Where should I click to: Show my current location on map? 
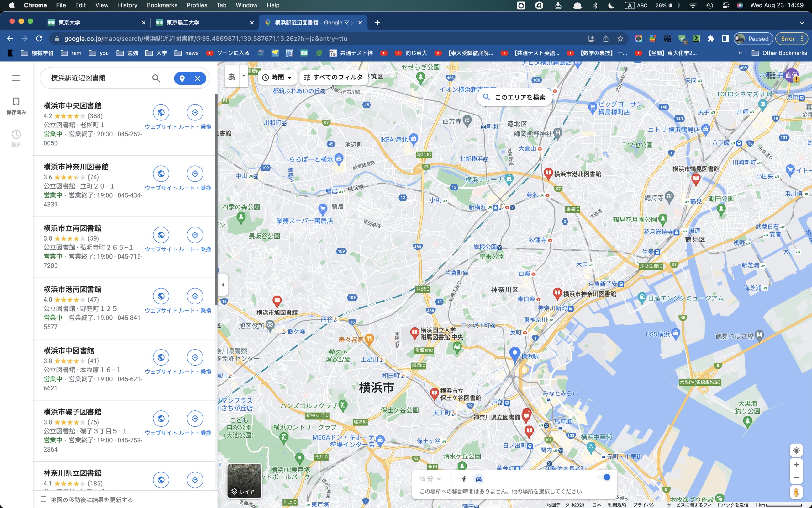pos(796,450)
